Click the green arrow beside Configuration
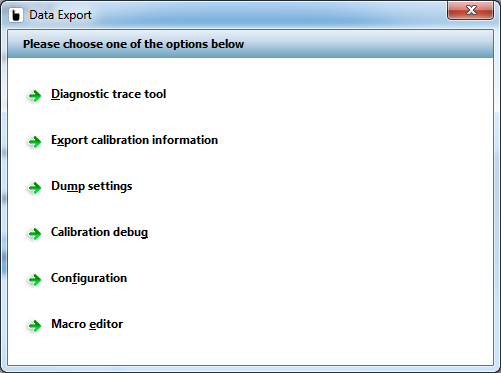The image size is (501, 373). click(x=35, y=280)
